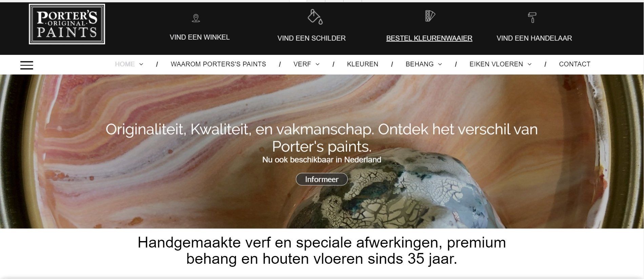Click the hero banner headline text
The width and height of the screenshot is (644, 279).
click(x=322, y=138)
